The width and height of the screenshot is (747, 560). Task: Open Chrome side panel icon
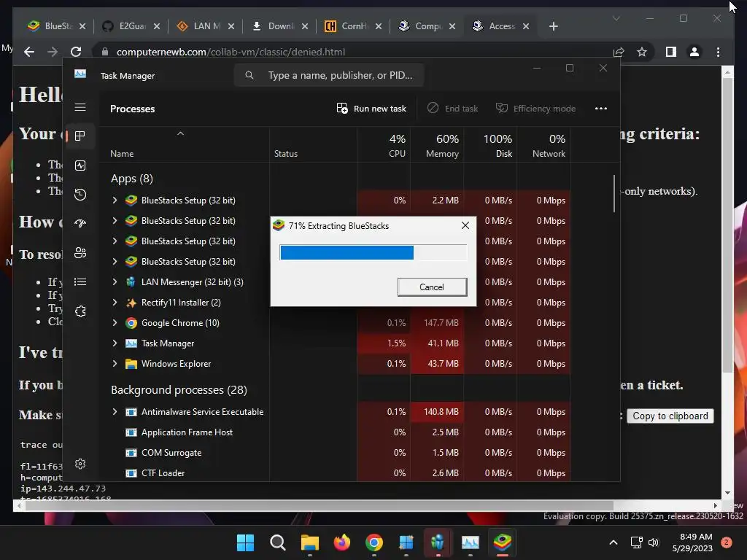671,52
